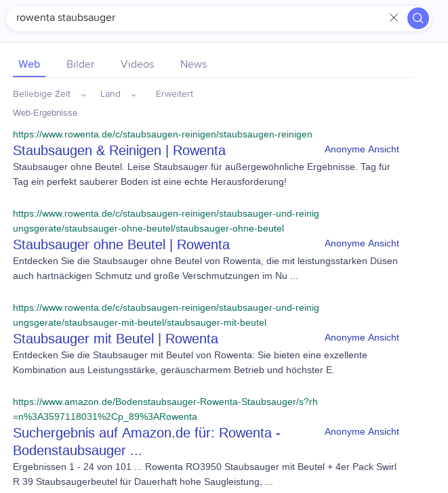Image resolution: width=448 pixels, height=493 pixels.
Task: Click into the 'rowenta staubsauger' search box
Action: pyautogui.click(x=198, y=18)
